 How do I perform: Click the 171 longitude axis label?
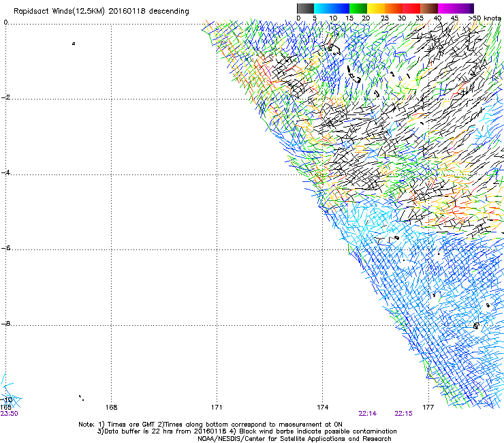click(x=217, y=408)
